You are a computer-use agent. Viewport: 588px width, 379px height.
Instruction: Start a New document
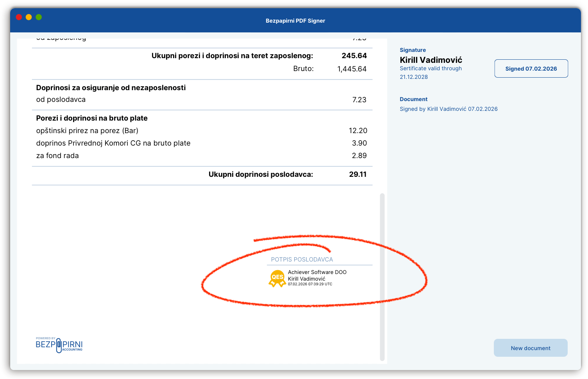click(x=530, y=348)
